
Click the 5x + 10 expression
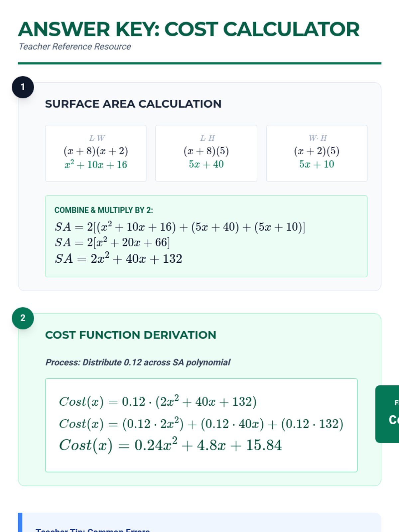(x=317, y=164)
